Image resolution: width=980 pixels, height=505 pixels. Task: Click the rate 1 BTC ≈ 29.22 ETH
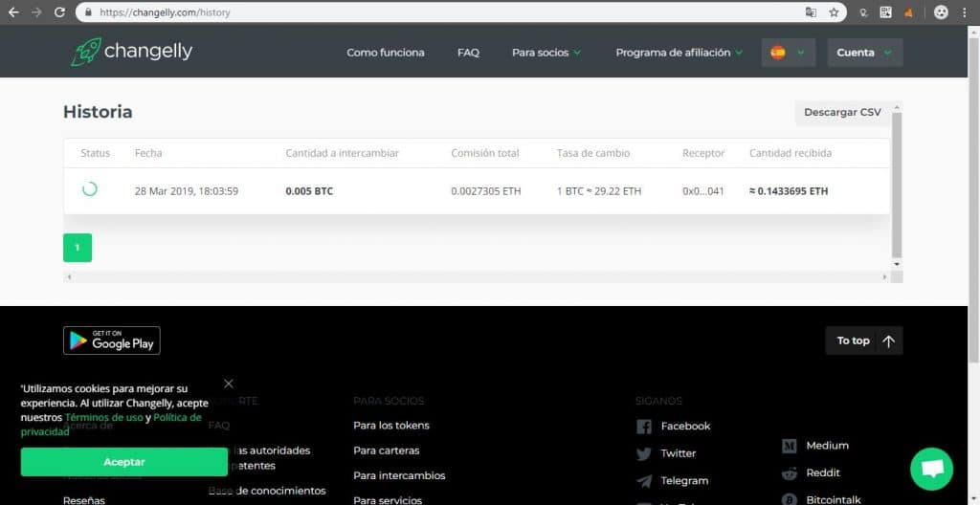599,191
